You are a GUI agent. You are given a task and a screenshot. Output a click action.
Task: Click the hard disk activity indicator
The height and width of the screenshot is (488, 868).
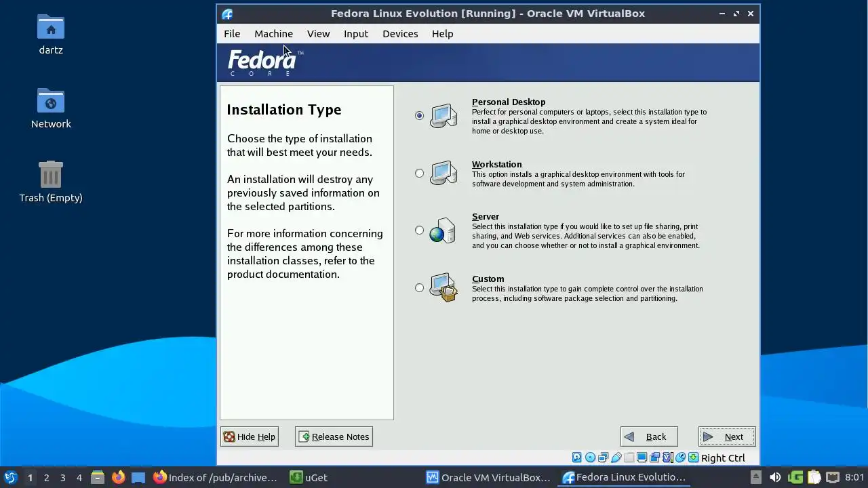[x=577, y=457]
